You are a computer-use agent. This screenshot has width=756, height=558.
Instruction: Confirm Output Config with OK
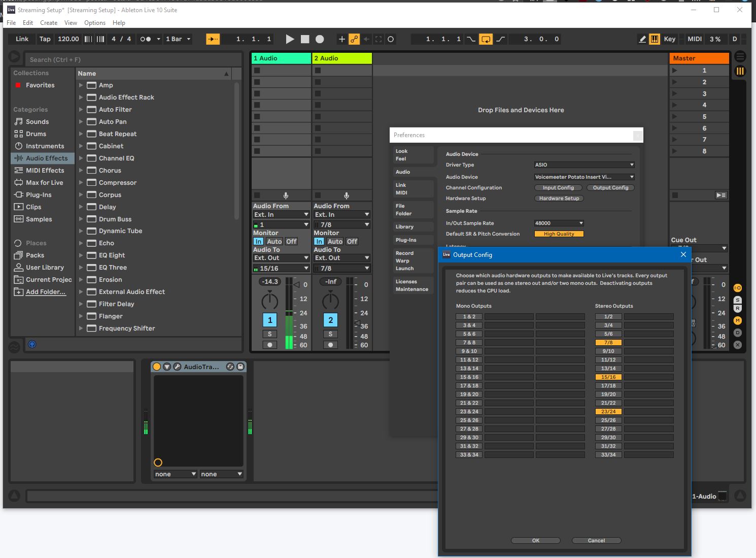point(536,541)
